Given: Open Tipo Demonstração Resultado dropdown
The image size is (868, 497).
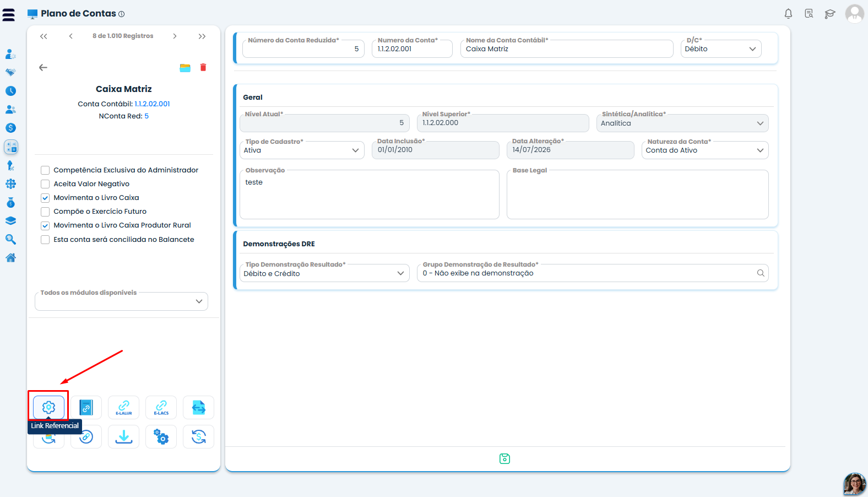Looking at the screenshot, I should pyautogui.click(x=324, y=273).
